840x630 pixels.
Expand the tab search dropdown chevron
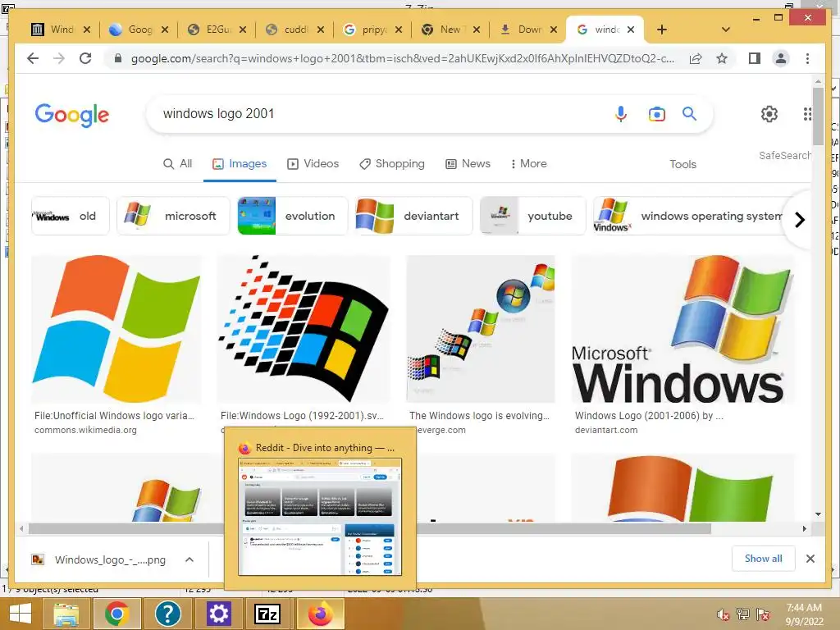point(726,30)
